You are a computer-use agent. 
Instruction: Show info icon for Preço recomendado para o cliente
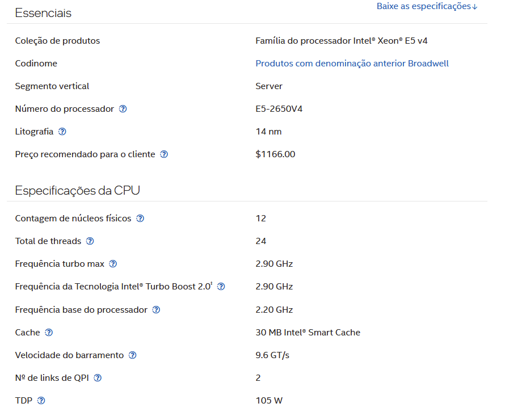[164, 154]
